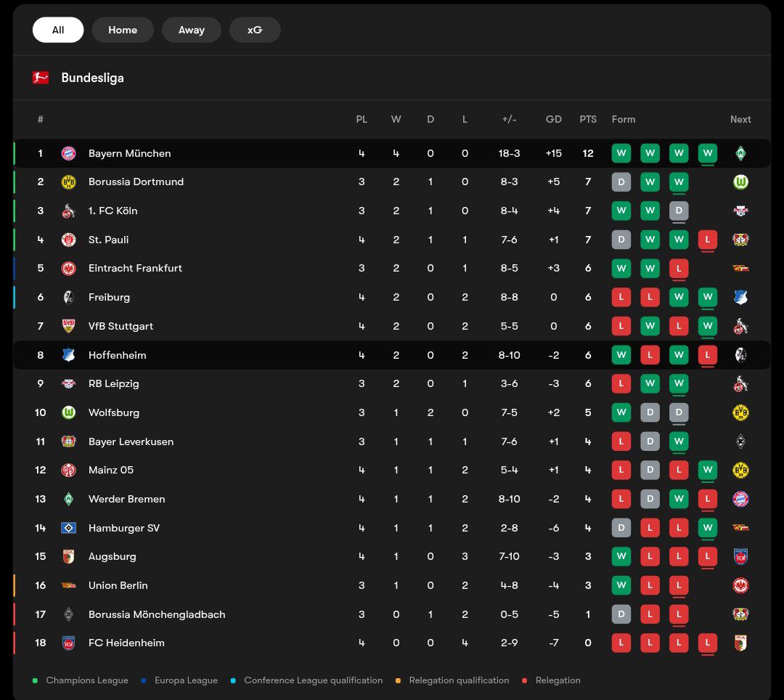Click the PTS column header
This screenshot has height=700, width=784.
point(588,119)
